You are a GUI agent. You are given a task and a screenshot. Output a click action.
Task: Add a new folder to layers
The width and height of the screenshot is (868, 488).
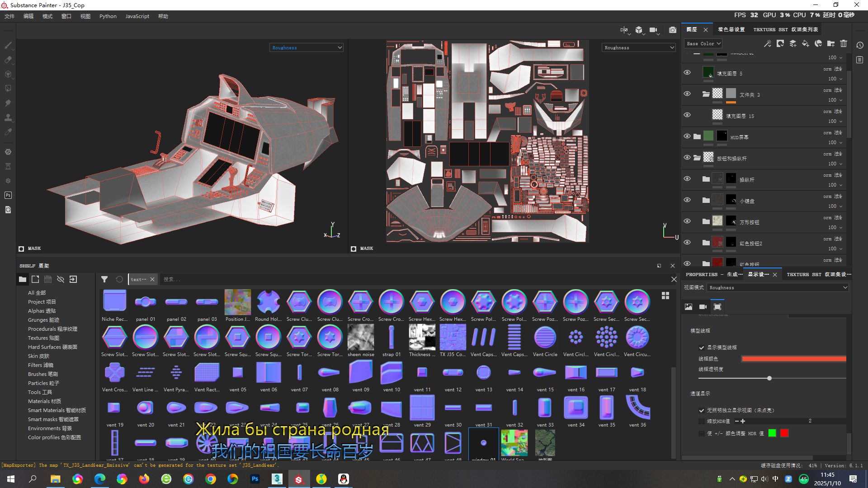coord(831,43)
